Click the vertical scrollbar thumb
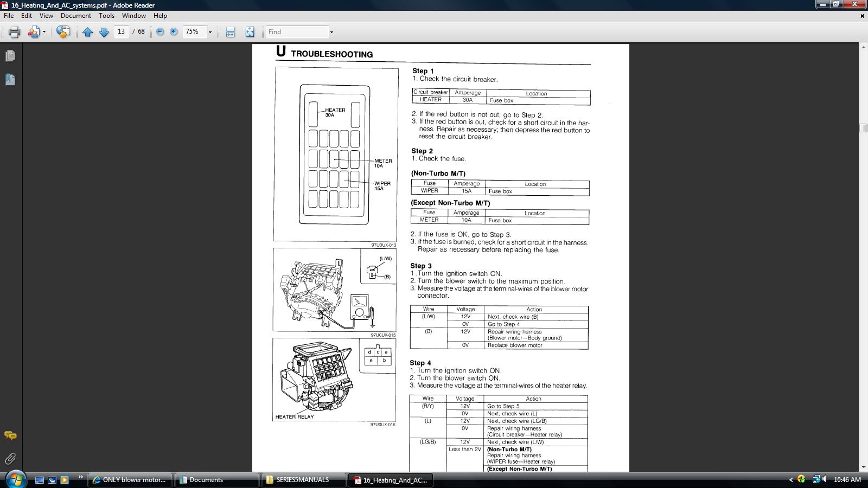 click(863, 128)
